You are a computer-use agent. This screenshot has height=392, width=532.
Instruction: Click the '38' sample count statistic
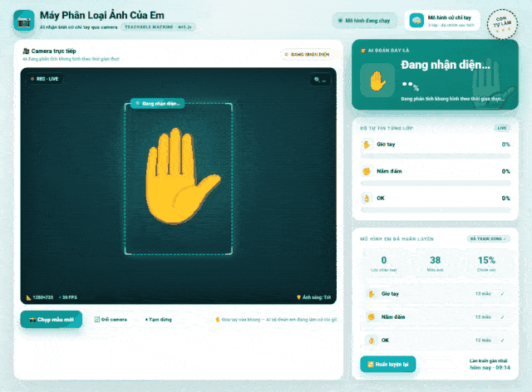(x=436, y=260)
